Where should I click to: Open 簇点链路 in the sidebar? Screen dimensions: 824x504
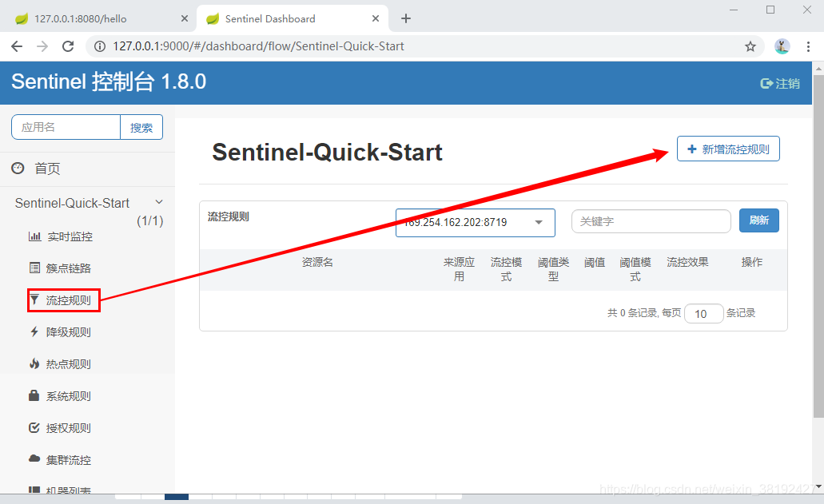point(68,268)
